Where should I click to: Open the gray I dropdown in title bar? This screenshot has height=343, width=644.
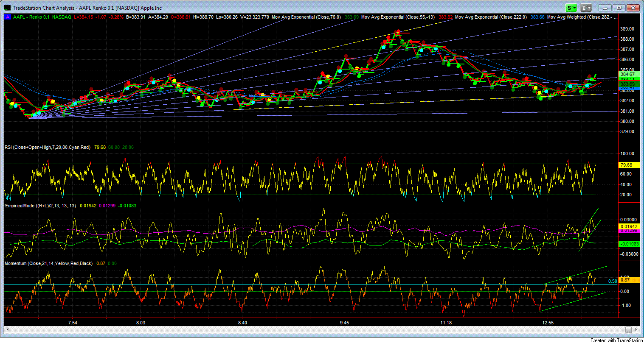(x=586, y=8)
